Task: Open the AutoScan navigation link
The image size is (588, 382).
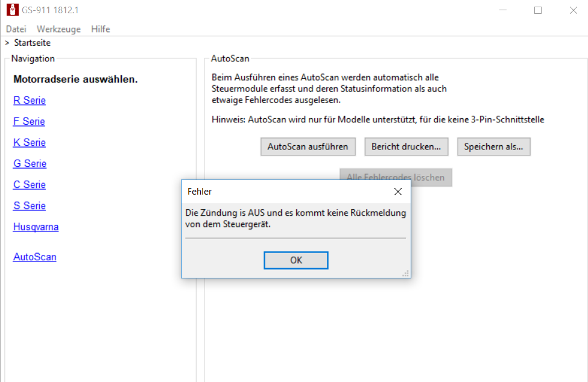Action: click(x=34, y=257)
